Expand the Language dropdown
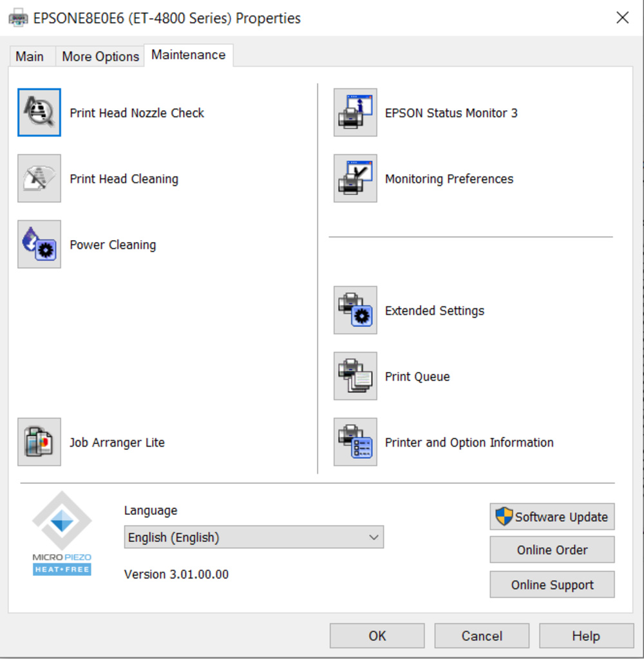The height and width of the screenshot is (659, 644). tap(254, 537)
